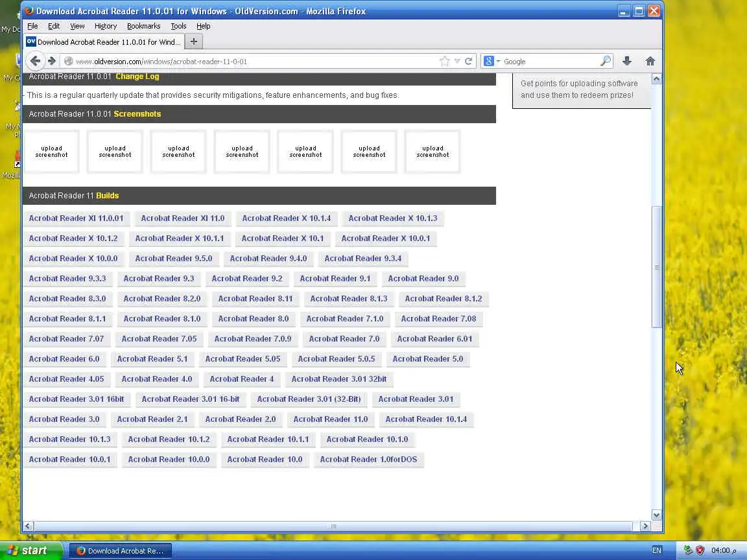Screen dimensions: 747x560
Task: Click the taskbar clock showing 04:00
Action: [724, 550]
